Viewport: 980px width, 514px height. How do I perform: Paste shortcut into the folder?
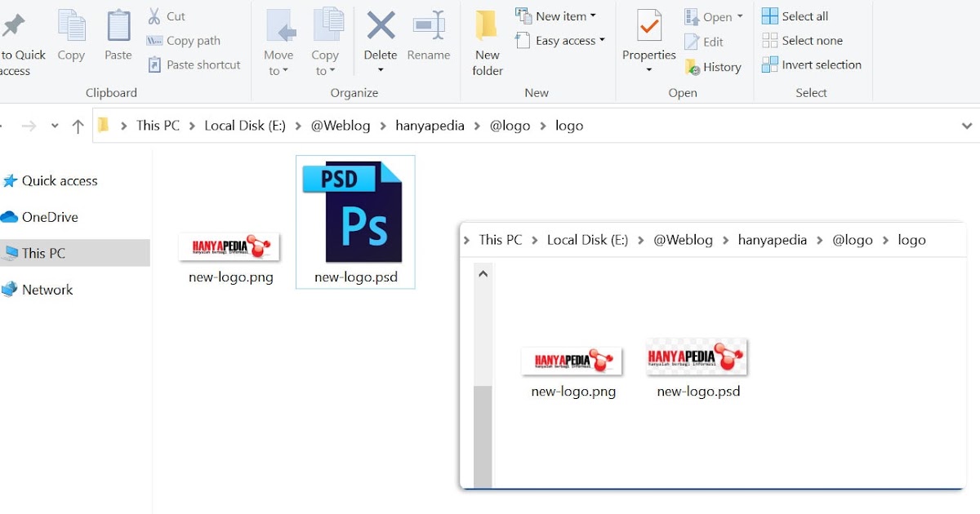pyautogui.click(x=194, y=64)
